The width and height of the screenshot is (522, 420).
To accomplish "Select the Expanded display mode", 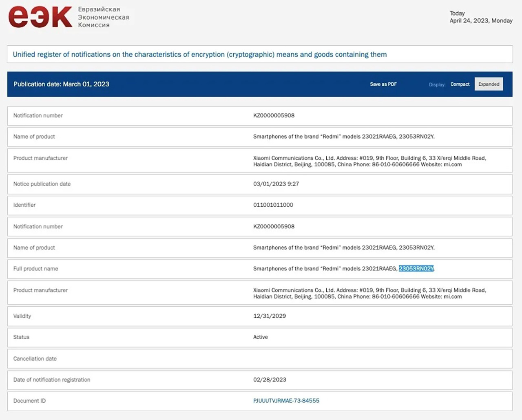I will [x=489, y=84].
